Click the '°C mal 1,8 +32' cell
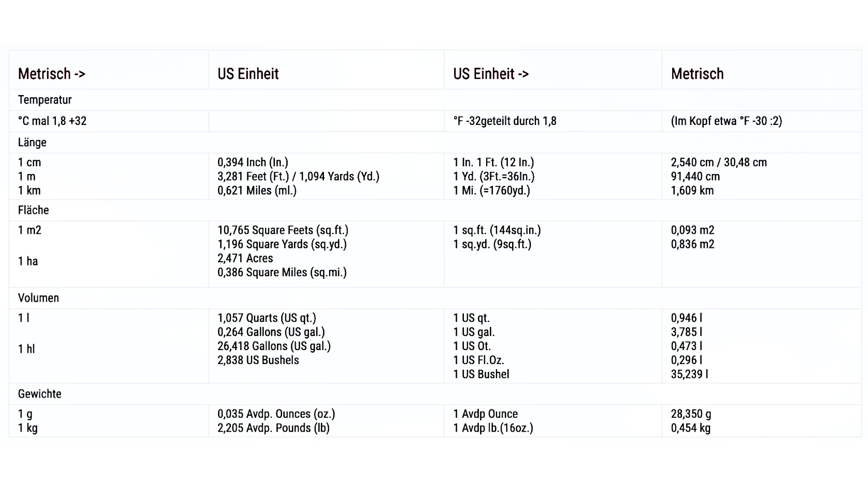Image resolution: width=868 pixels, height=488 pixels. click(x=52, y=121)
